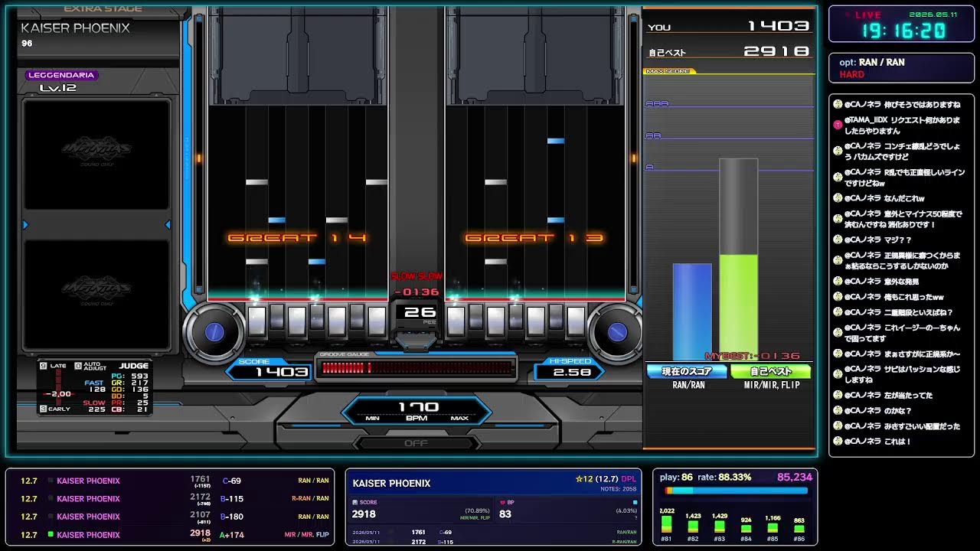This screenshot has height=551, width=980.
Task: Click avatar next to 二重階段といえばね? message
Action: click(x=838, y=312)
